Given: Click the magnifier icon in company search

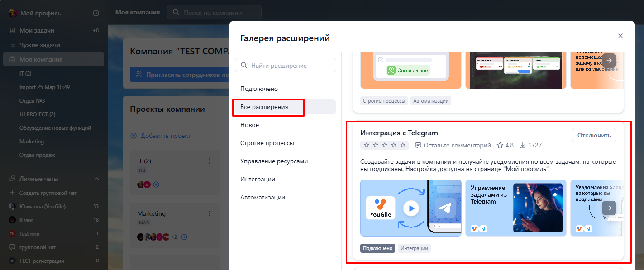Looking at the screenshot, I should coord(176,13).
